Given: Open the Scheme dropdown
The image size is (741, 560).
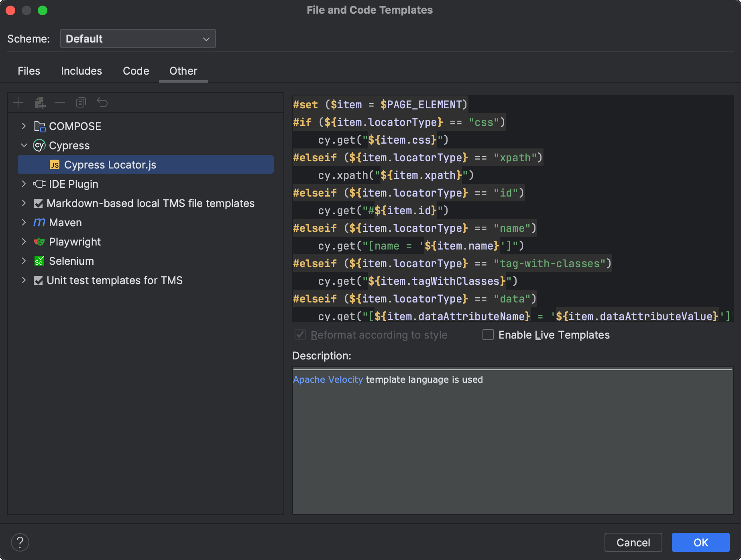Looking at the screenshot, I should pyautogui.click(x=138, y=39).
